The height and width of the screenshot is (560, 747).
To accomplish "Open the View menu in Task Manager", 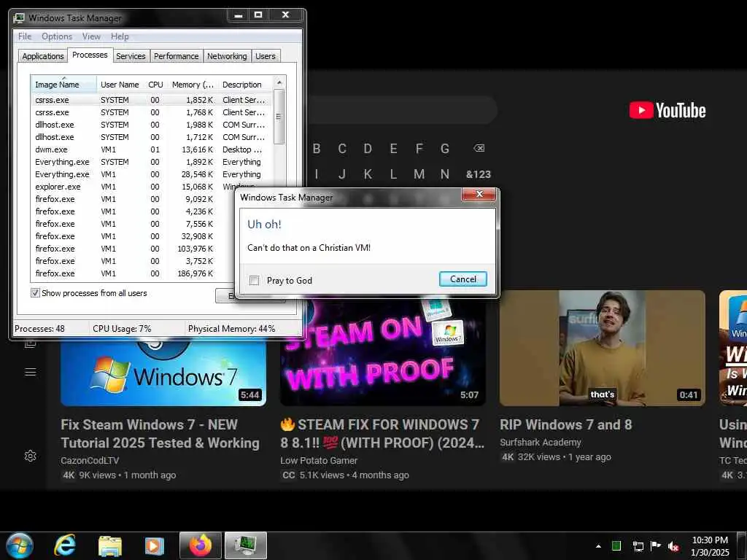I will 91,36.
